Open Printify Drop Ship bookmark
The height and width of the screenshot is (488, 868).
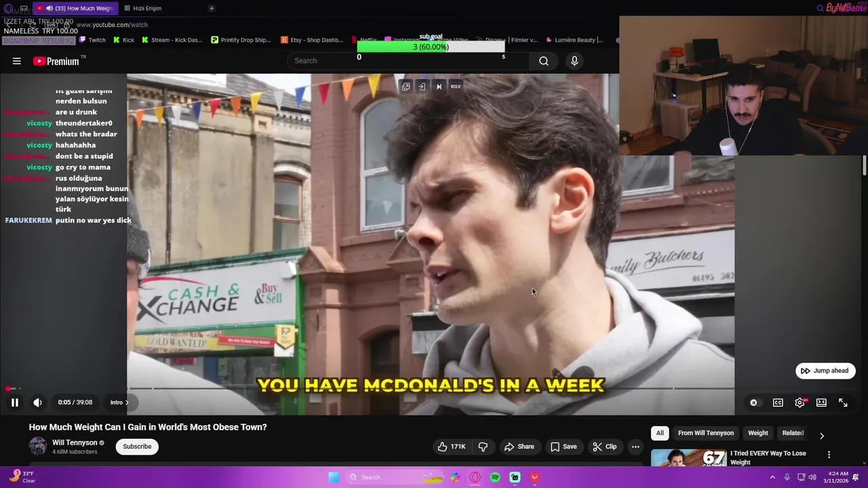(241, 40)
